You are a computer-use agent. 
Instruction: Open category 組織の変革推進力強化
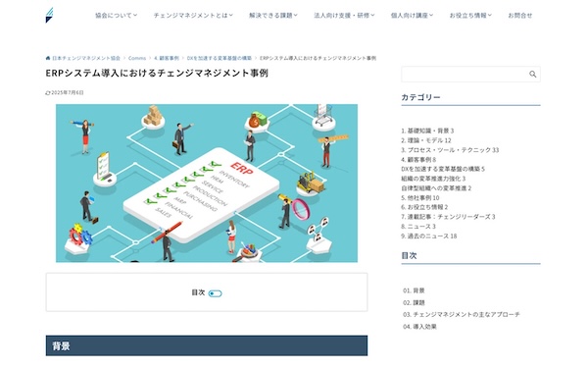click(x=433, y=179)
